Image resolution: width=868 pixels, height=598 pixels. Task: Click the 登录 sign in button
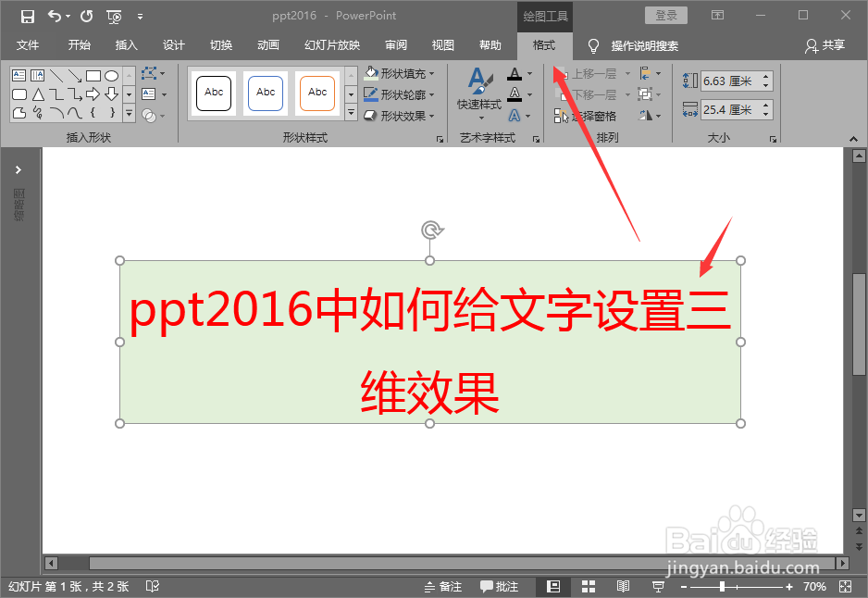pos(666,16)
